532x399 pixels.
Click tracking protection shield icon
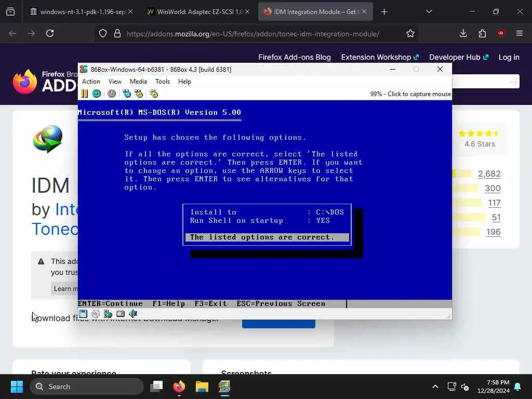pos(103,33)
